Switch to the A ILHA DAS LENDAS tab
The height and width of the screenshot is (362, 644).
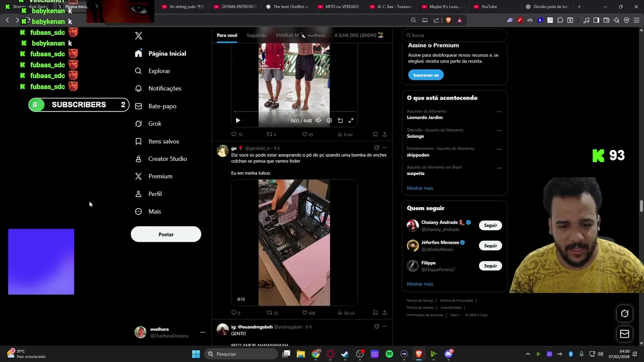(x=359, y=35)
